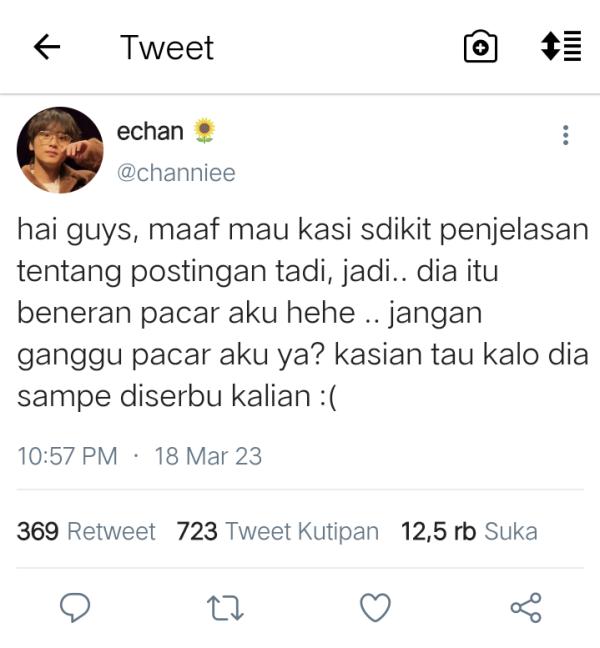The image size is (600, 648).
Task: Go back using the left arrow
Action: (x=47, y=47)
